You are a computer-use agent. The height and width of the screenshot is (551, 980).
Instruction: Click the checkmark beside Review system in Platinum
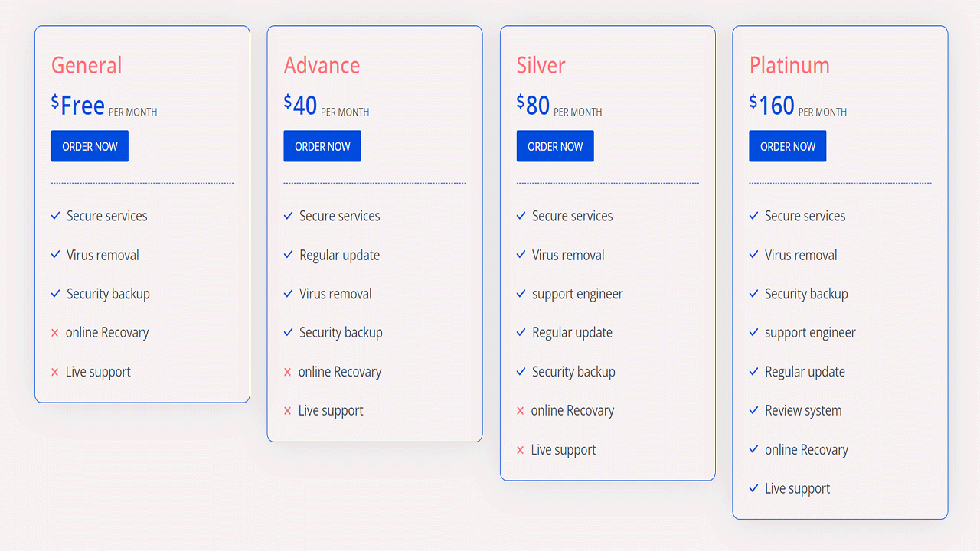(753, 410)
